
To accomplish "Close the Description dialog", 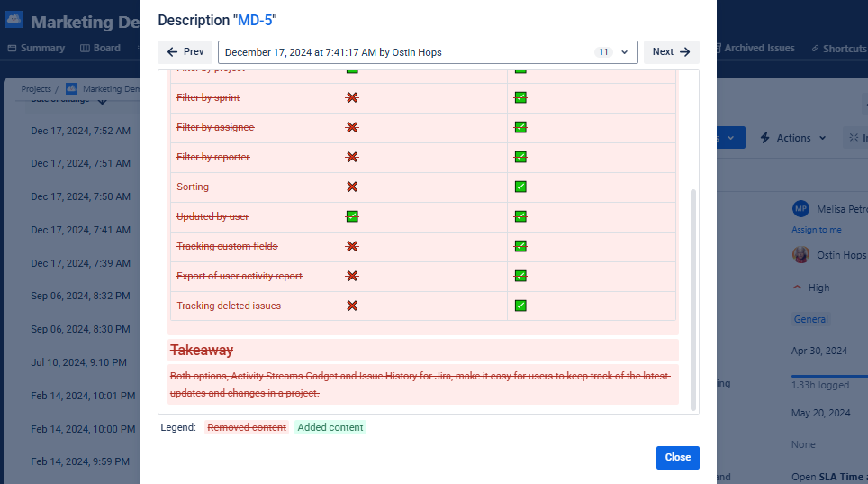I will coord(678,457).
